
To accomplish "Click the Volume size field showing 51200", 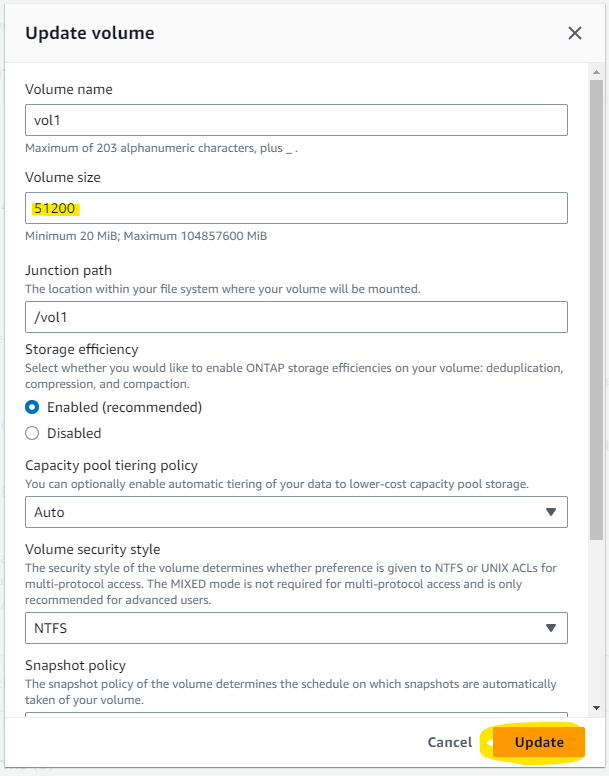I will (x=295, y=208).
